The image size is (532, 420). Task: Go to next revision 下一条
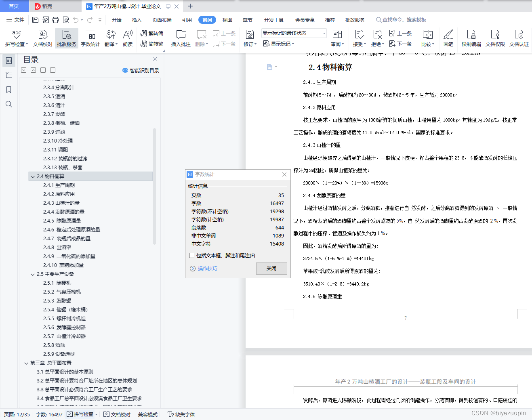[x=400, y=44]
